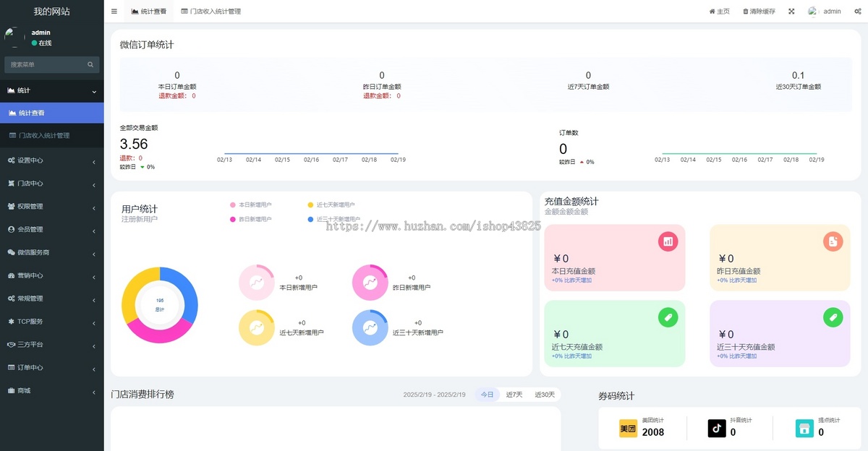Viewport: 868px width, 451px height.
Task: Click the chat icon beside 微信服务商
Action: tap(11, 252)
